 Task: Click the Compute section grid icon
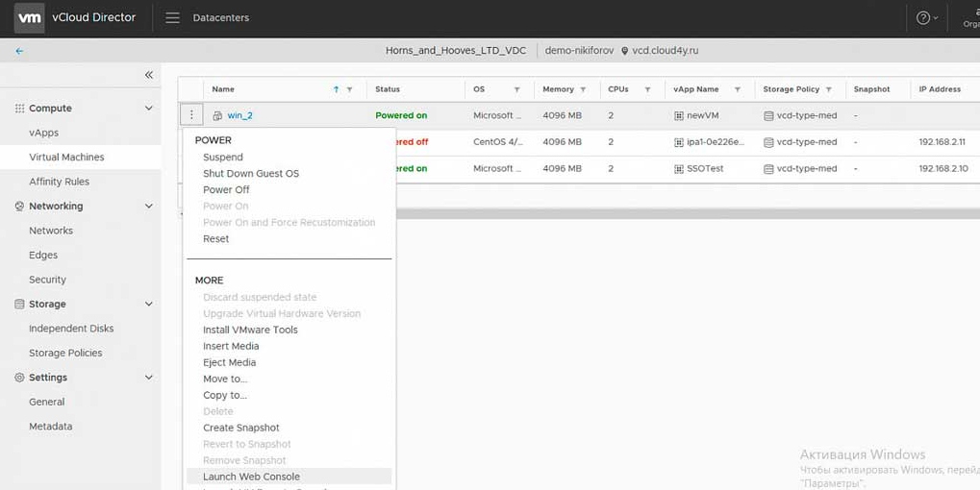point(19,108)
